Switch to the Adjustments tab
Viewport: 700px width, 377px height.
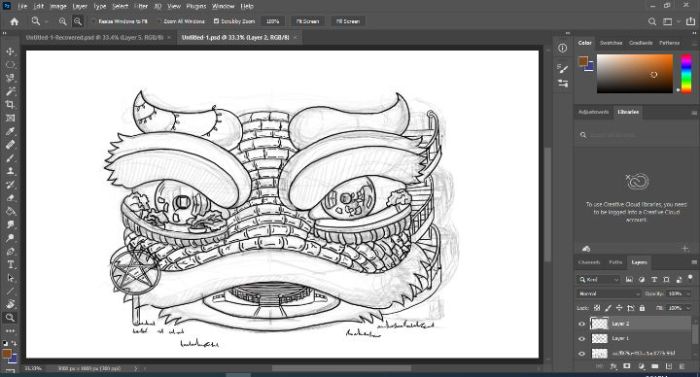(x=593, y=112)
